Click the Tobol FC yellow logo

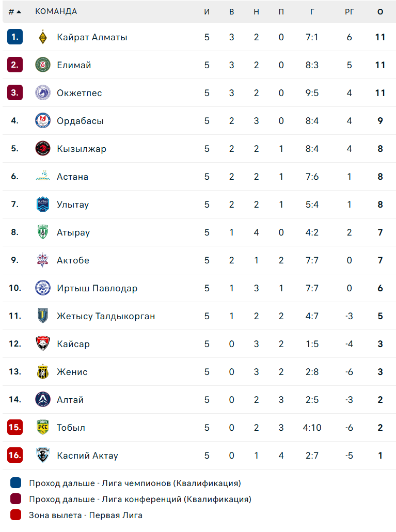click(x=43, y=428)
